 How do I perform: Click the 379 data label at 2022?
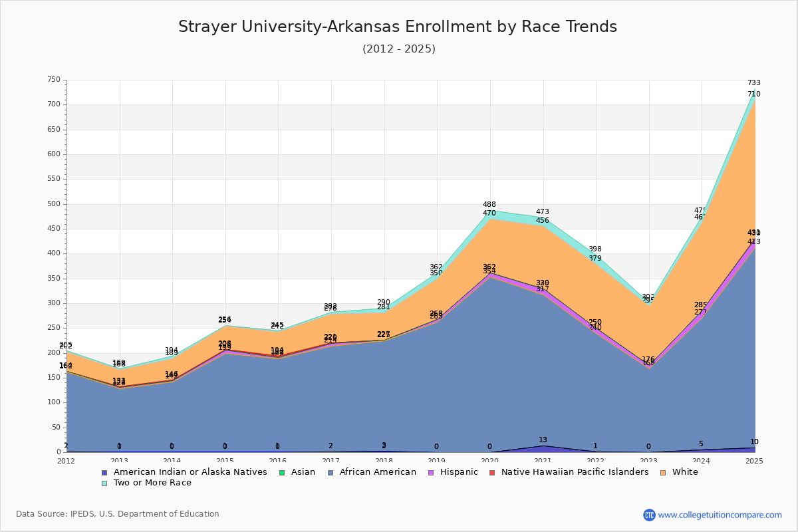(x=595, y=259)
